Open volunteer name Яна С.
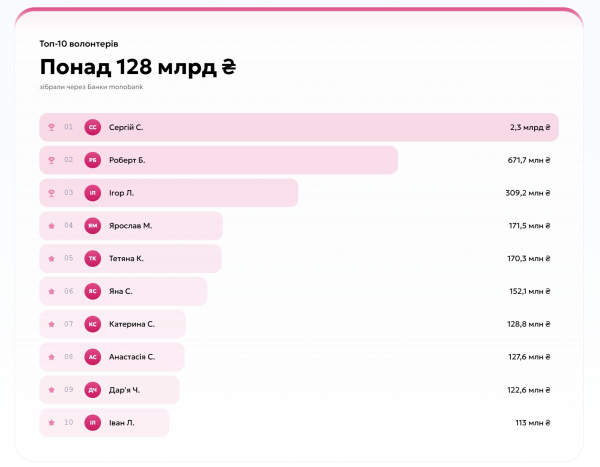This screenshot has width=600, height=467. click(x=121, y=291)
